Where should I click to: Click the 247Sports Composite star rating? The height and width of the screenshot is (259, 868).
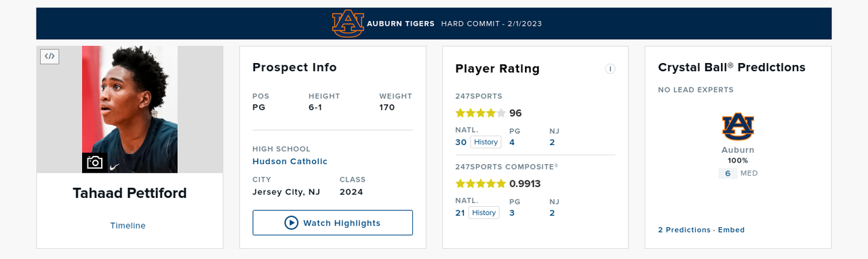point(480,184)
